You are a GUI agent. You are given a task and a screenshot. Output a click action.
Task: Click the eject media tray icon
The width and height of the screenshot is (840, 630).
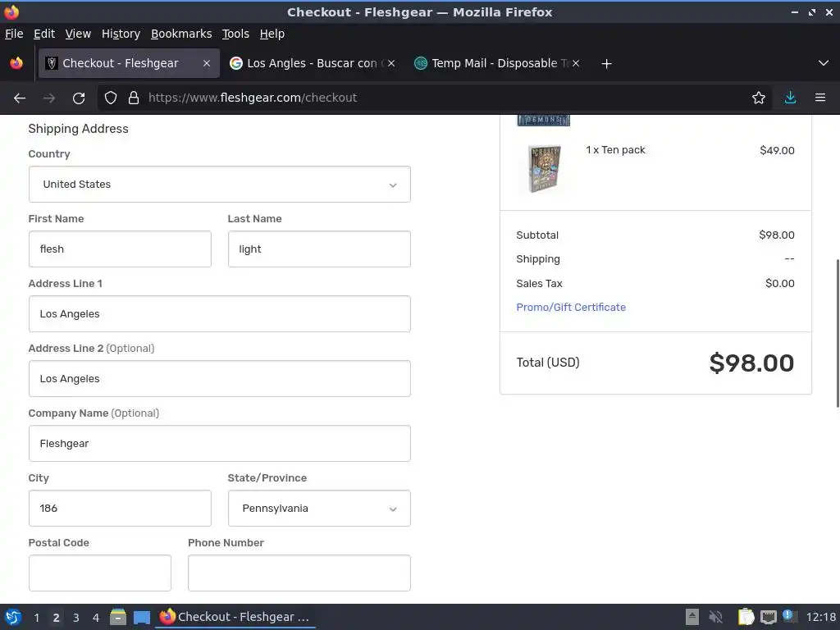point(692,617)
